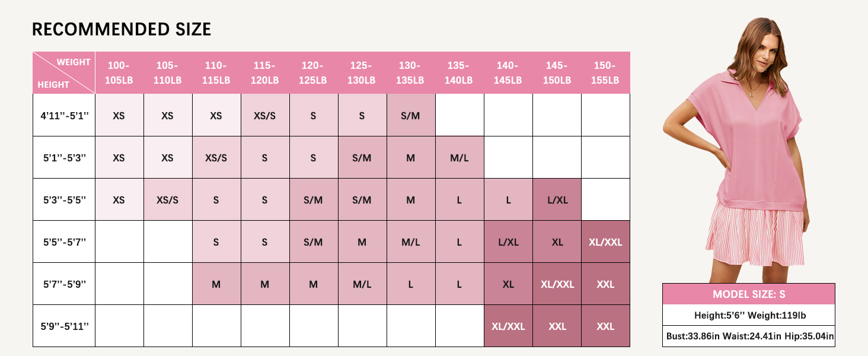The height and width of the screenshot is (356, 868).
Task: Click the 135-140LB weight column header
Action: pyautogui.click(x=459, y=72)
